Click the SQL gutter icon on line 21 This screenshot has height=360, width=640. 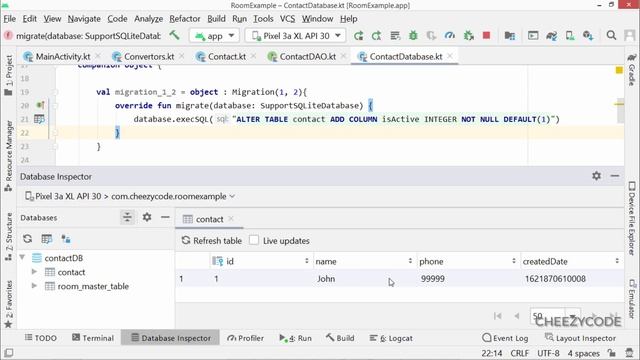(x=39, y=119)
